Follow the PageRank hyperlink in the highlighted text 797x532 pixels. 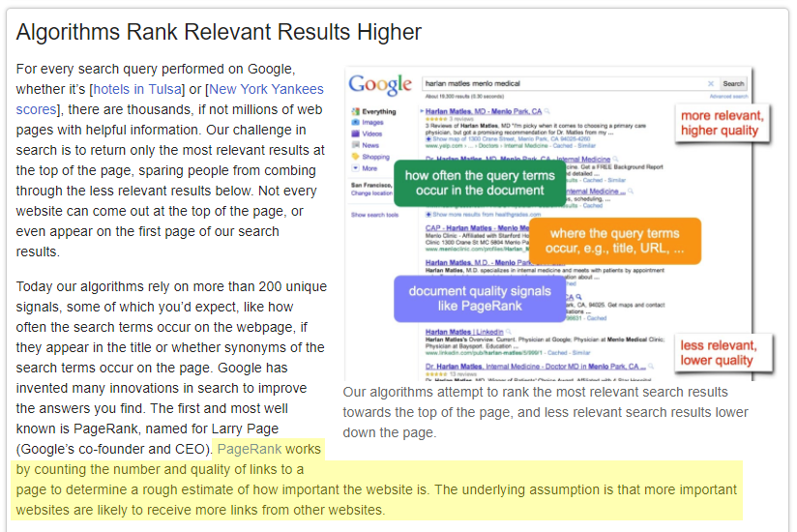point(250,449)
